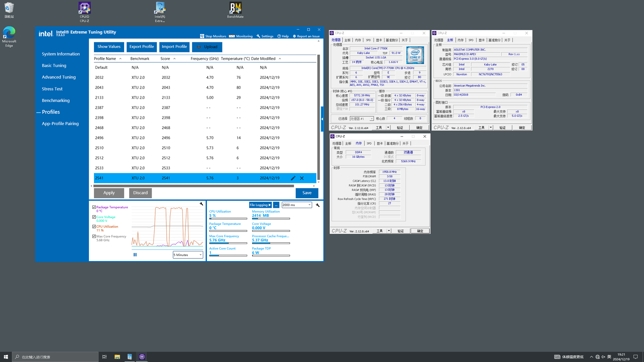The image size is (644, 362).
Task: Switch to SPD tab in CPU-Z memory window
Action: (x=369, y=143)
